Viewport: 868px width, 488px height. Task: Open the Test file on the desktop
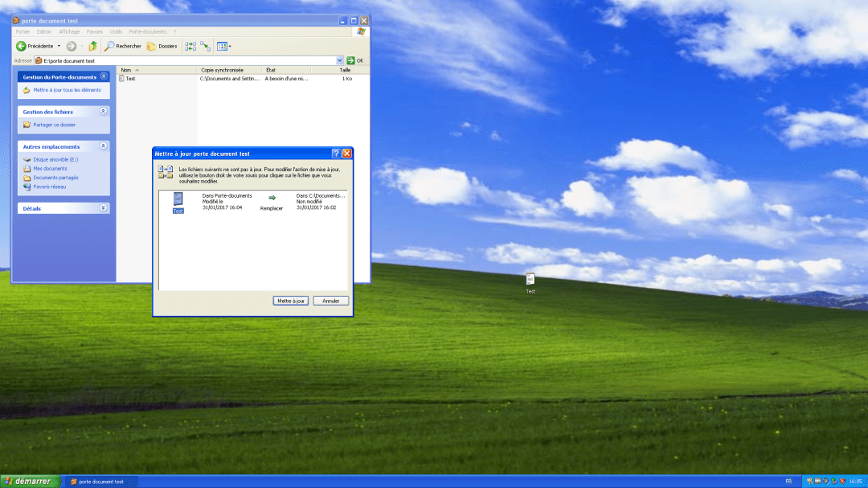coord(530,280)
